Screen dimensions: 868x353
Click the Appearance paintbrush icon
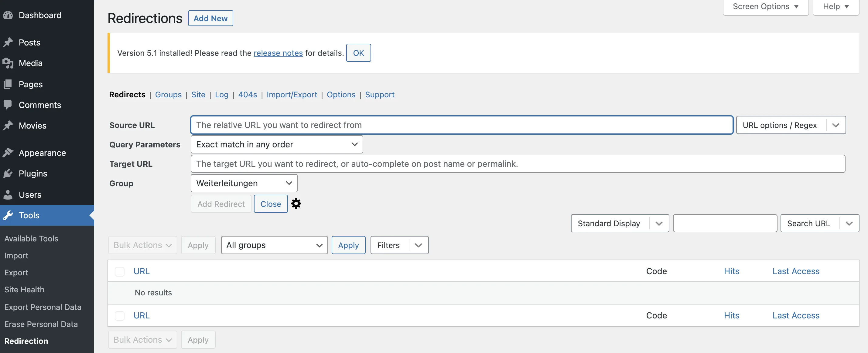tap(8, 153)
